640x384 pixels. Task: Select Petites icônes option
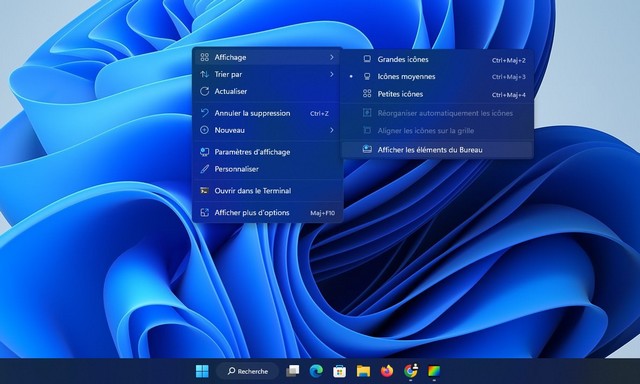(x=437, y=94)
